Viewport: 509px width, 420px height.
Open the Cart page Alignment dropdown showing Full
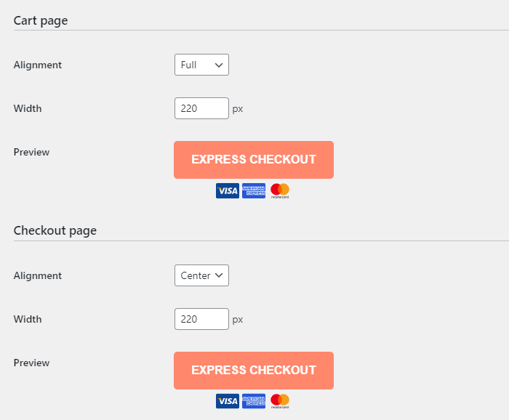[201, 65]
